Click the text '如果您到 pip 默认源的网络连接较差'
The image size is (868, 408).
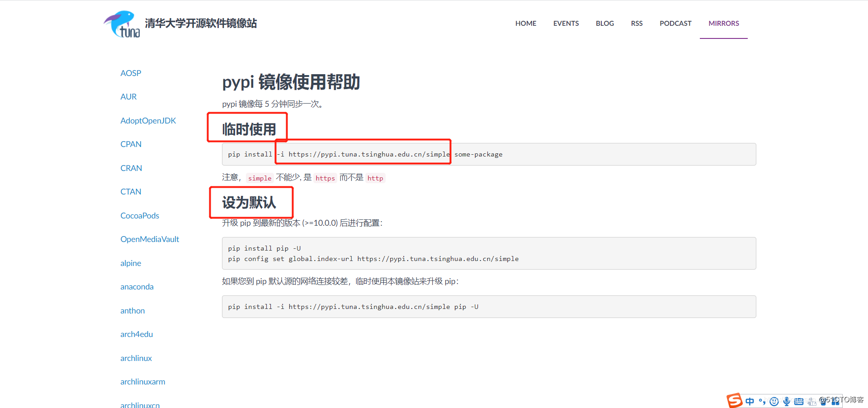tap(285, 281)
